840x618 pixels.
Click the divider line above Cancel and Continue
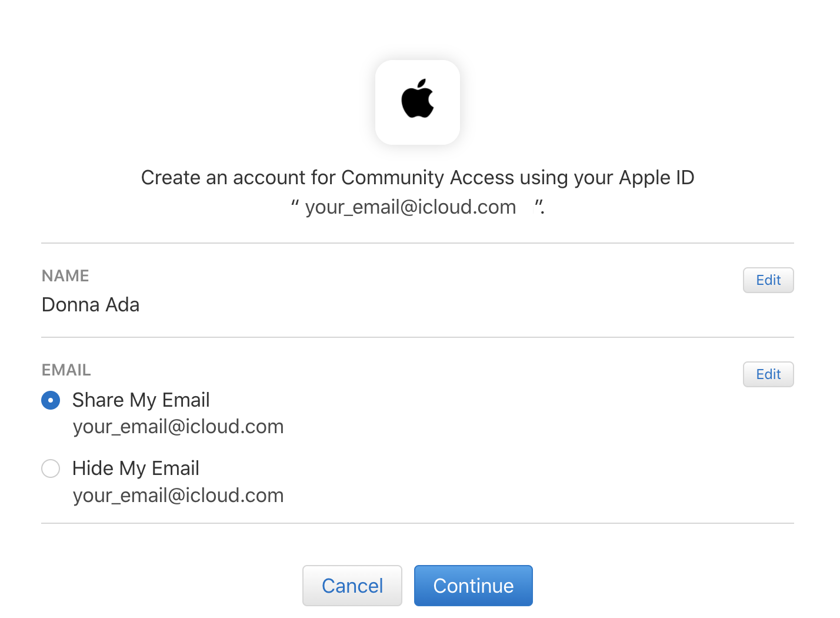(418, 523)
